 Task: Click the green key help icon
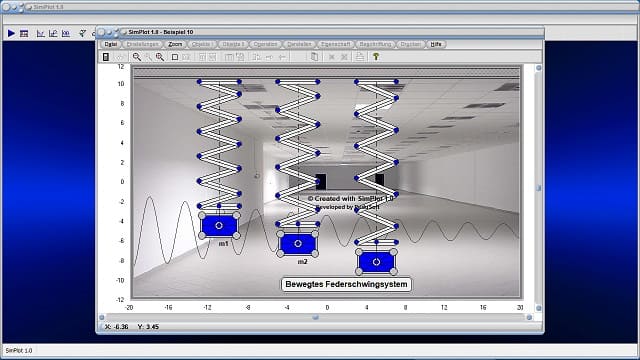(x=376, y=57)
